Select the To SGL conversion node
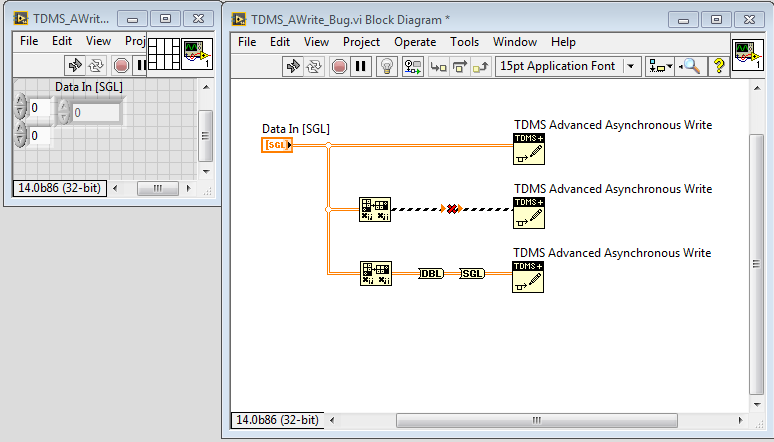 coord(472,273)
